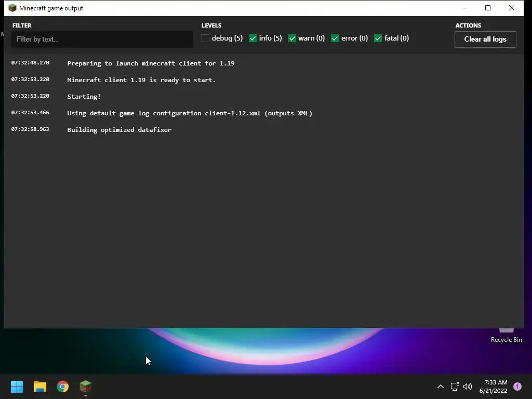The image size is (532, 399).
Task: Select "Building optimized datafixer" log line
Action: [x=119, y=130]
